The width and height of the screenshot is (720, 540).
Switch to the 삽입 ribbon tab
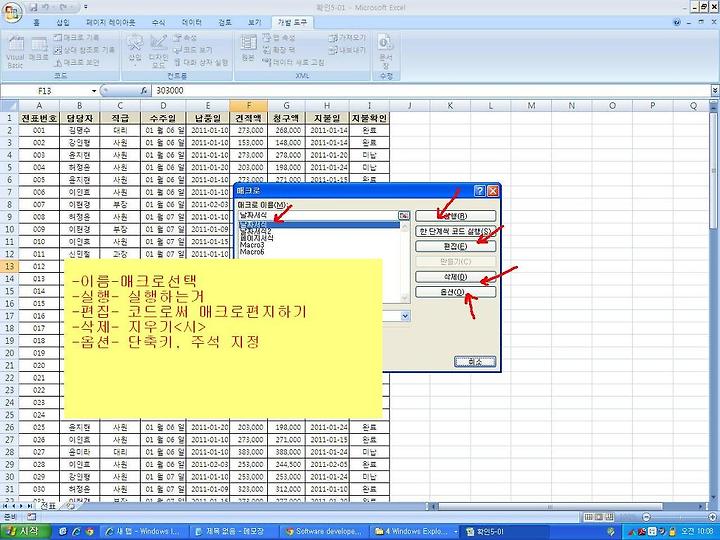(63, 22)
